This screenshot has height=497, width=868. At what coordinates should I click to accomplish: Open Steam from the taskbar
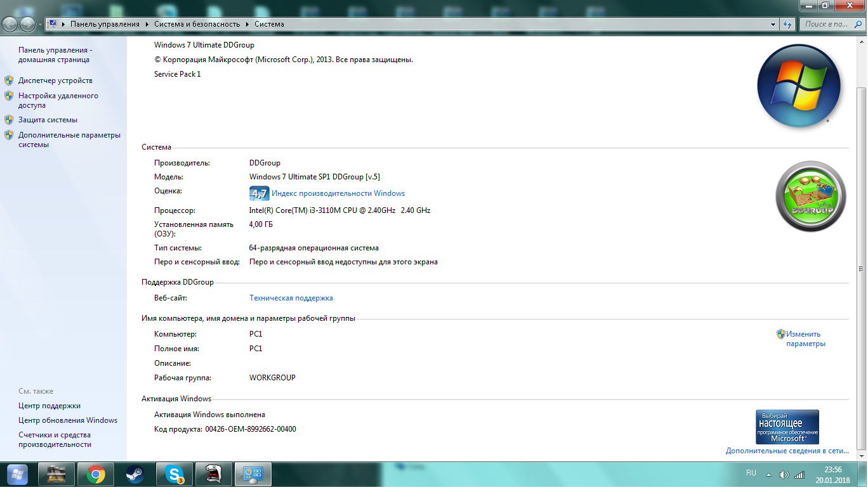135,474
